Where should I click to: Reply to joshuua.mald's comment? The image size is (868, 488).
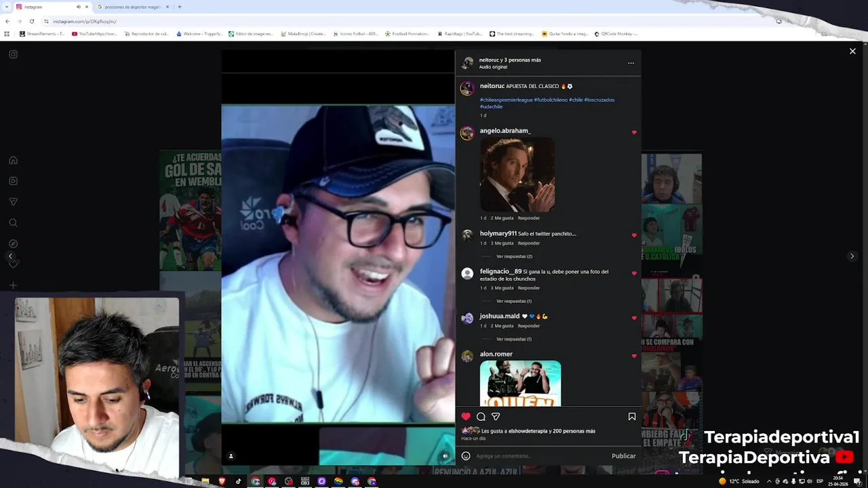point(528,326)
